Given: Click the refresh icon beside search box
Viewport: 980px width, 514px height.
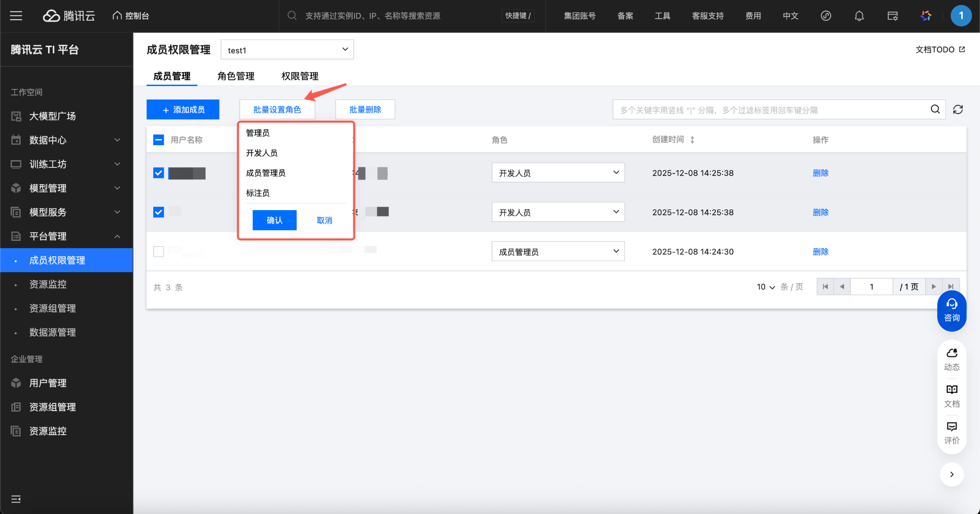Looking at the screenshot, I should tap(958, 110).
